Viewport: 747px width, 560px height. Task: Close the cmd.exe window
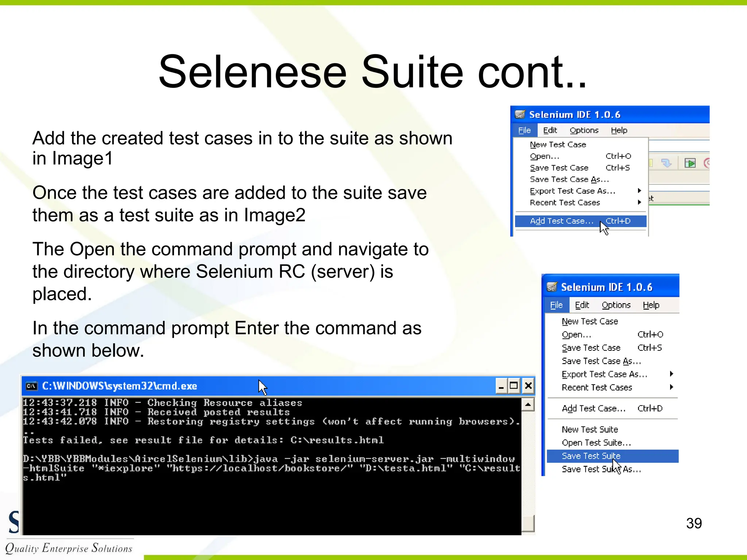[528, 386]
